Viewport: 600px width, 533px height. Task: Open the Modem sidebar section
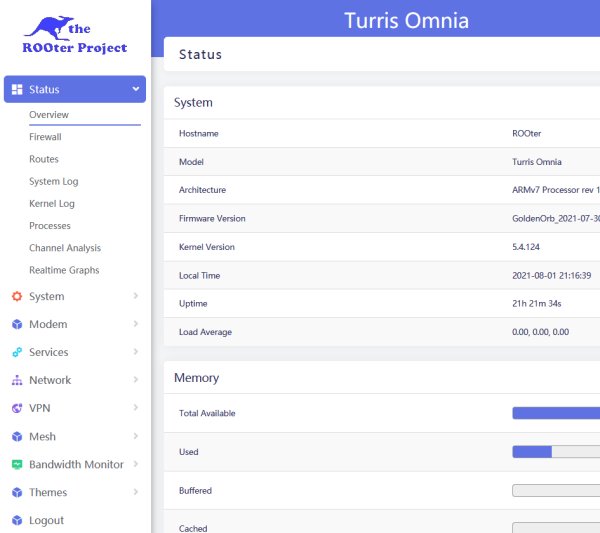[x=48, y=324]
